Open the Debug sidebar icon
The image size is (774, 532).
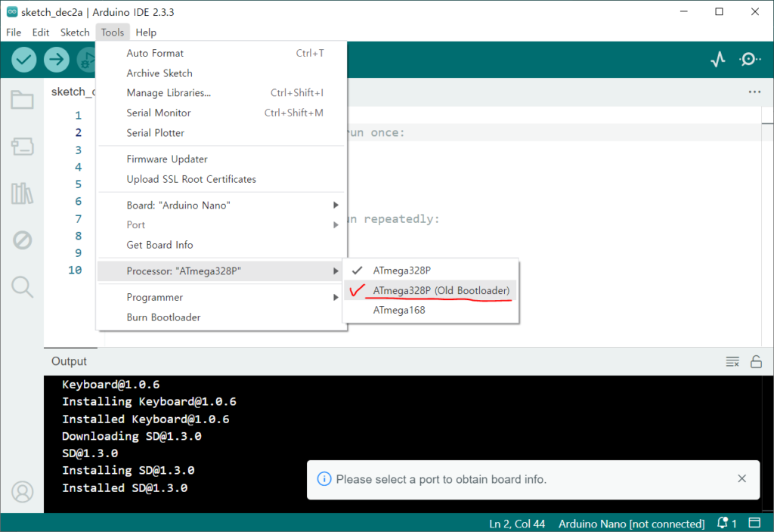[x=22, y=240]
